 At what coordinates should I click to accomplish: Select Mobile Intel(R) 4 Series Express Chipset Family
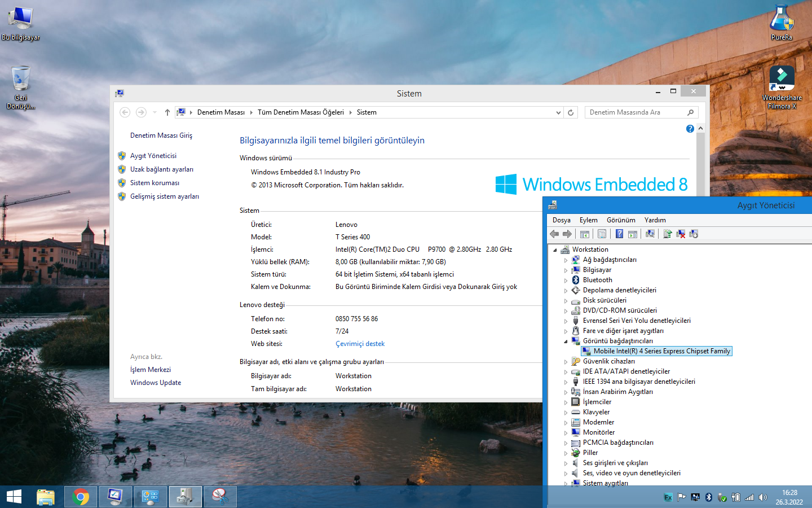(x=657, y=351)
